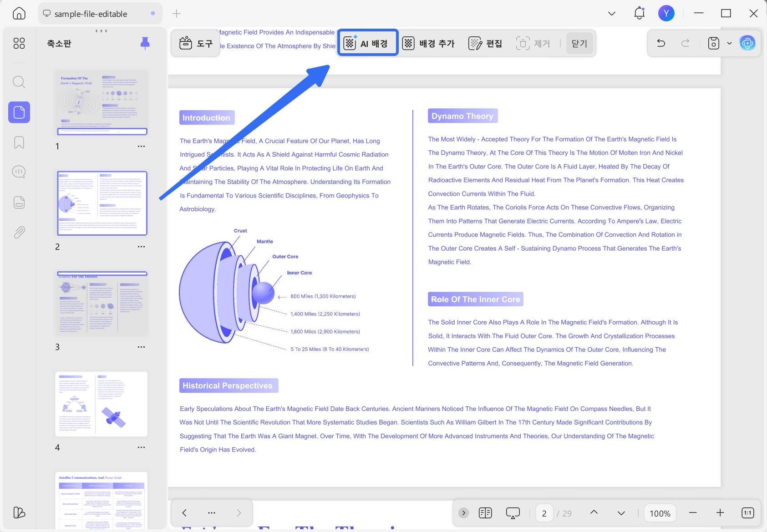
Task: Start slideshow presentation mode
Action: point(513,513)
